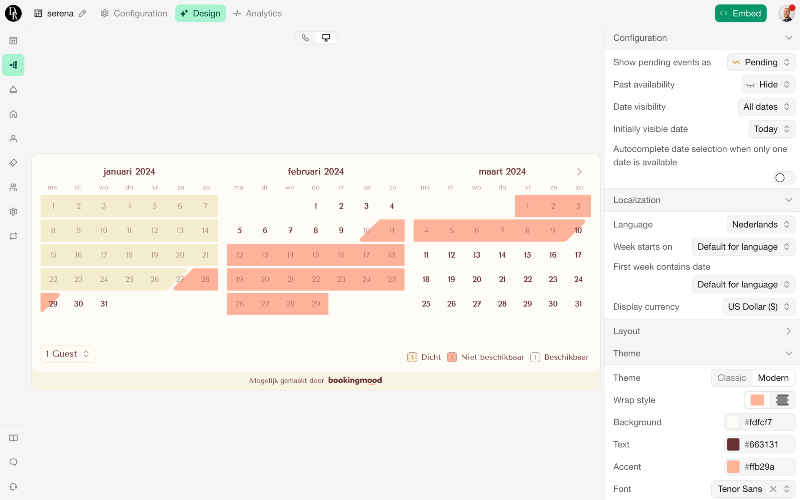This screenshot has width=800, height=500.
Task: Click the Text color swatch
Action: click(x=733, y=444)
